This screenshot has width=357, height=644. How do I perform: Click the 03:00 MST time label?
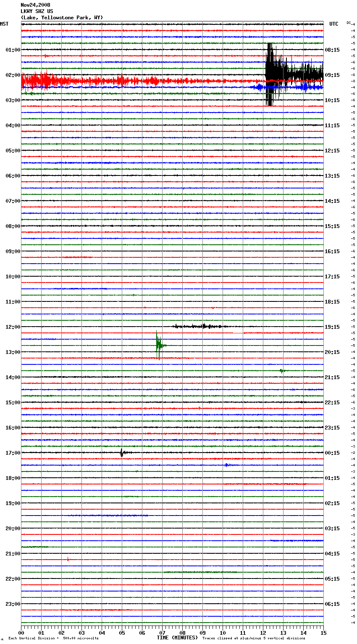pos(13,100)
